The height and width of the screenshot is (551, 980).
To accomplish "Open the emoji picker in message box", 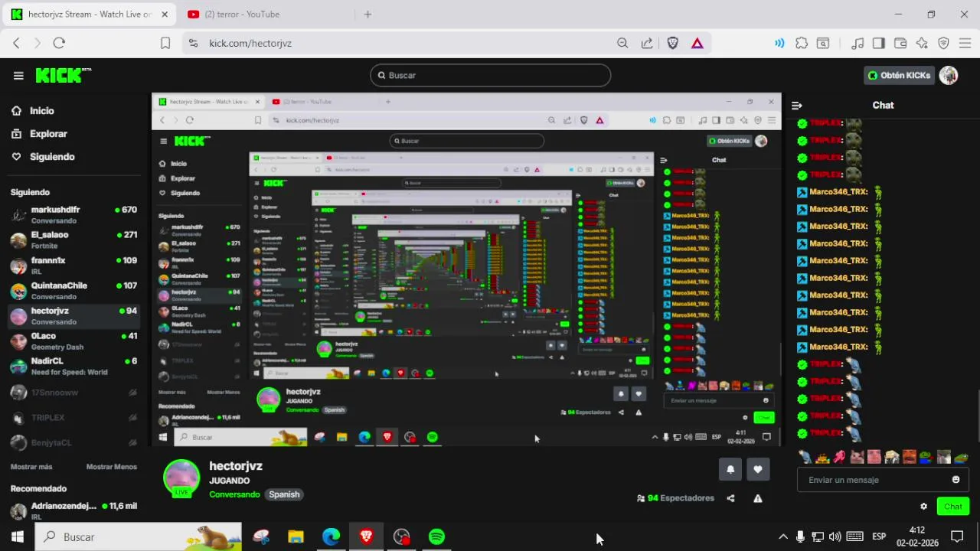I will click(955, 480).
